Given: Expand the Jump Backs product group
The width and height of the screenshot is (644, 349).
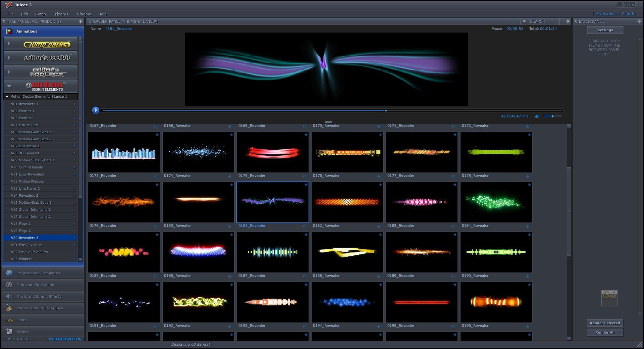Looking at the screenshot, I should tap(9, 44).
